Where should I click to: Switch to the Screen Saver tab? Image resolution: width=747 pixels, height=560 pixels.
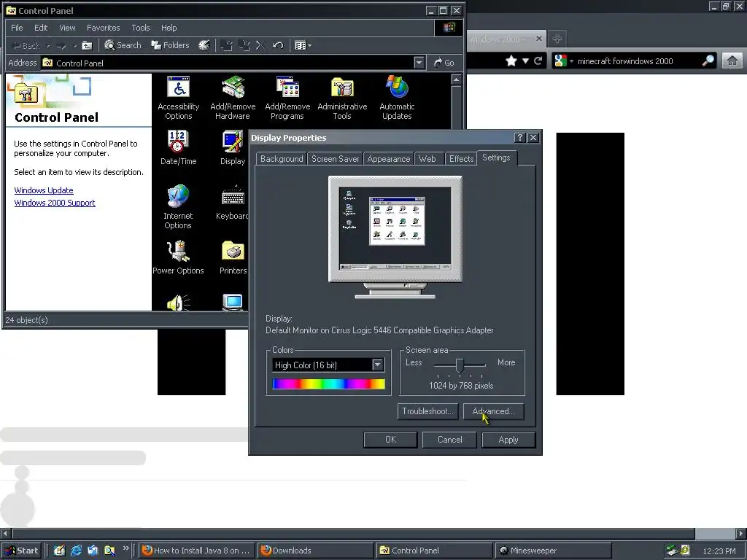[x=336, y=158]
